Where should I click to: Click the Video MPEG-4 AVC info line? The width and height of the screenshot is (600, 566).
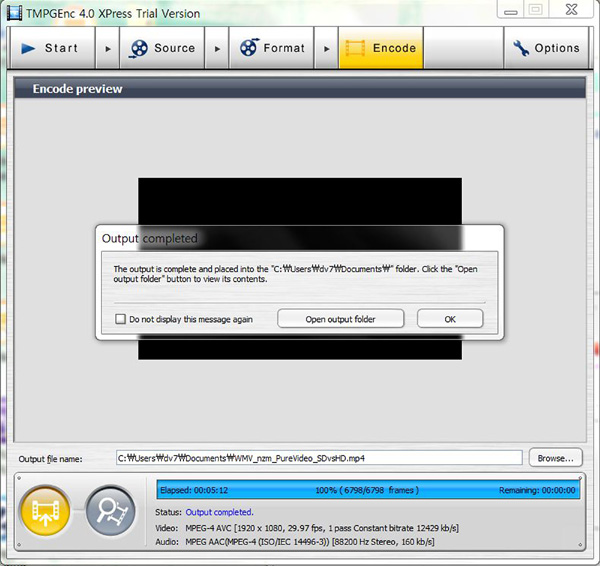pyautogui.click(x=307, y=528)
